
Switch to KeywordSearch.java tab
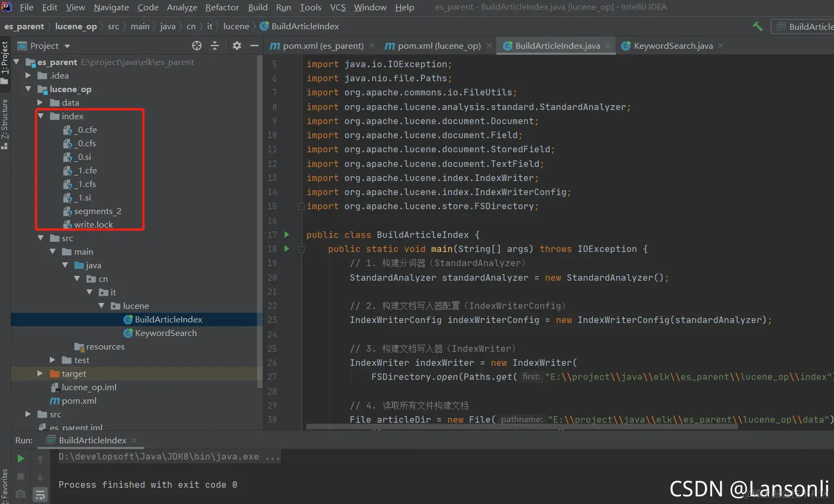pos(672,46)
